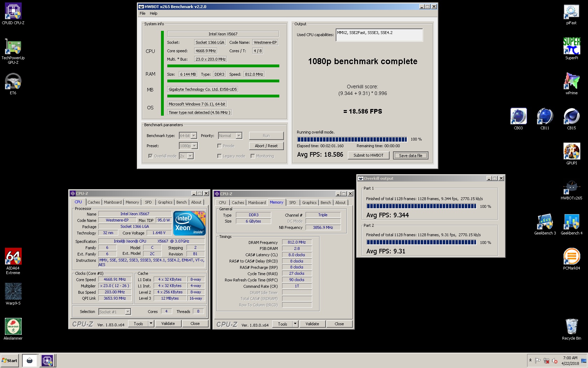Toggle the Pmode checkbox
This screenshot has height=368, width=588.
pos(219,146)
